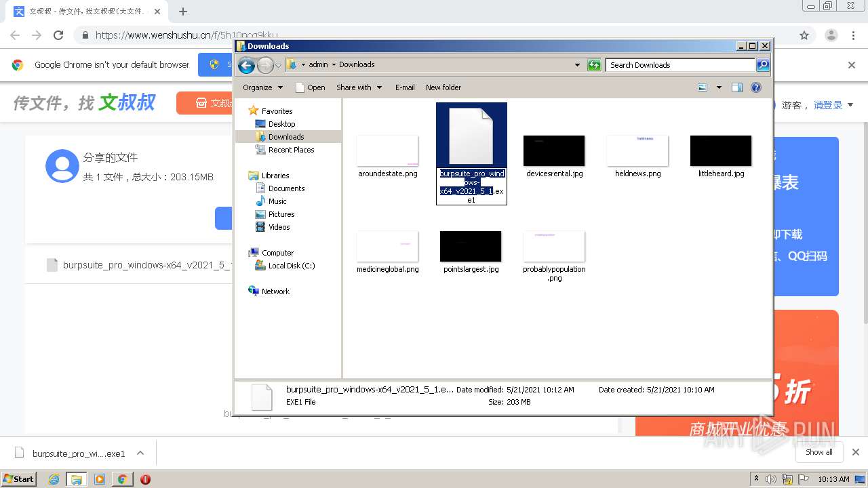Image resolution: width=868 pixels, height=488 pixels.
Task: Click the Windows Explorer taskbar icon
Action: (x=77, y=479)
